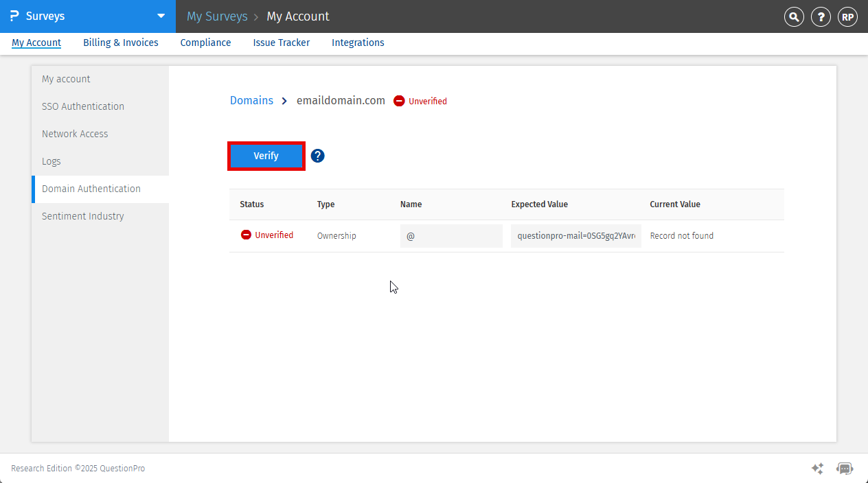Click the QuestionPro logo icon
The width and height of the screenshot is (868, 483).
click(14, 16)
